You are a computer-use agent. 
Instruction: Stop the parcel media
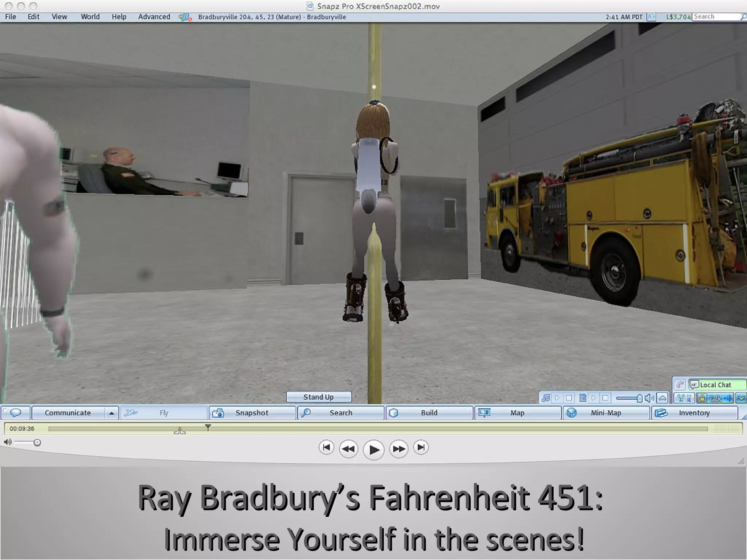tap(605, 398)
